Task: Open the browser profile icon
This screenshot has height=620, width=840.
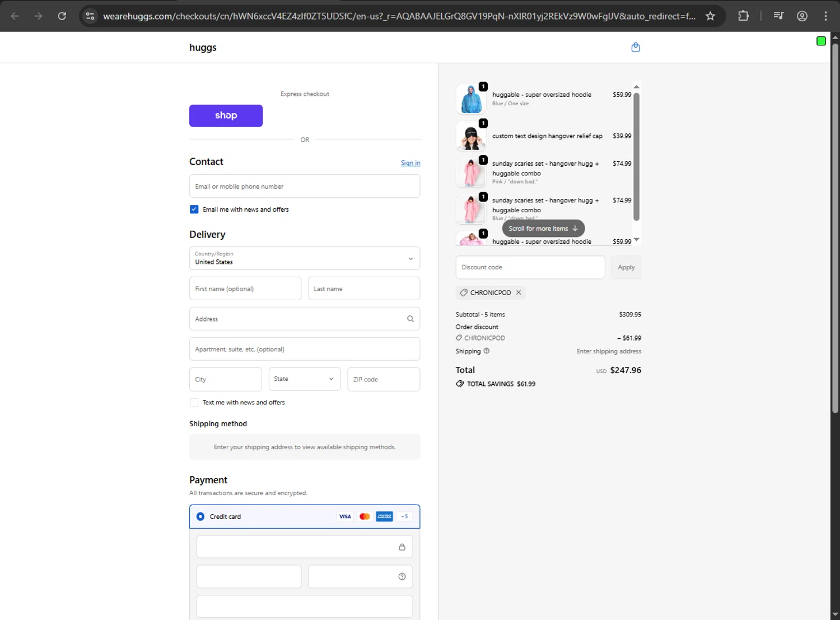Action: click(802, 16)
